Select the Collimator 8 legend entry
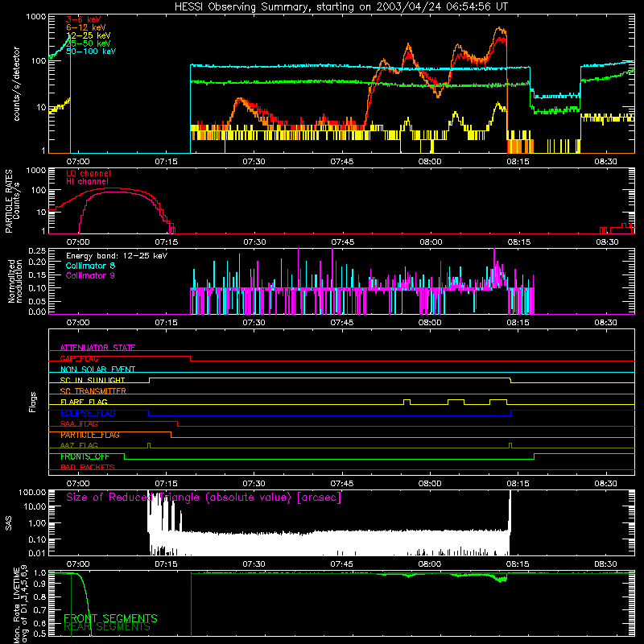Viewport: 644px width, 644px height. (x=90, y=266)
